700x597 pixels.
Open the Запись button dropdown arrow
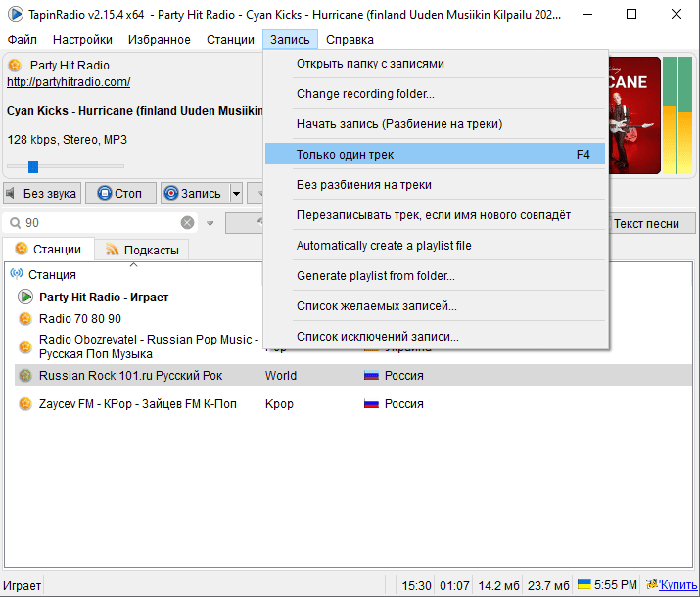click(x=236, y=193)
